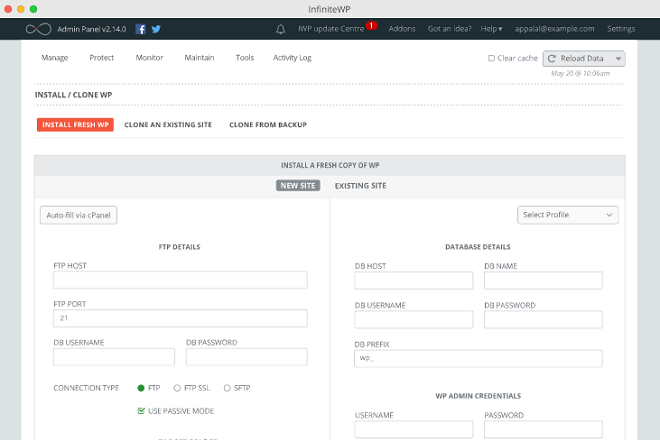The width and height of the screenshot is (660, 440).
Task: Focus DB Password field under FTP Details
Action: click(247, 357)
